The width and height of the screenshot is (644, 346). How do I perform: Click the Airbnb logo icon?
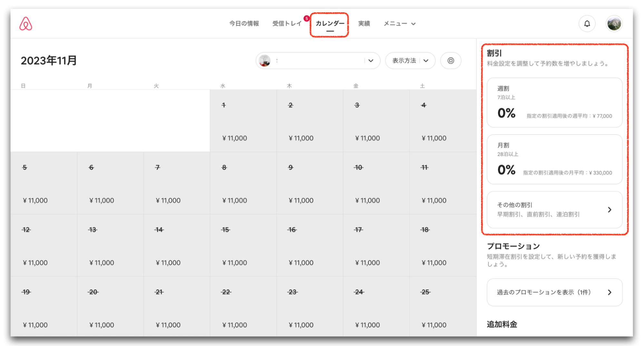(26, 24)
